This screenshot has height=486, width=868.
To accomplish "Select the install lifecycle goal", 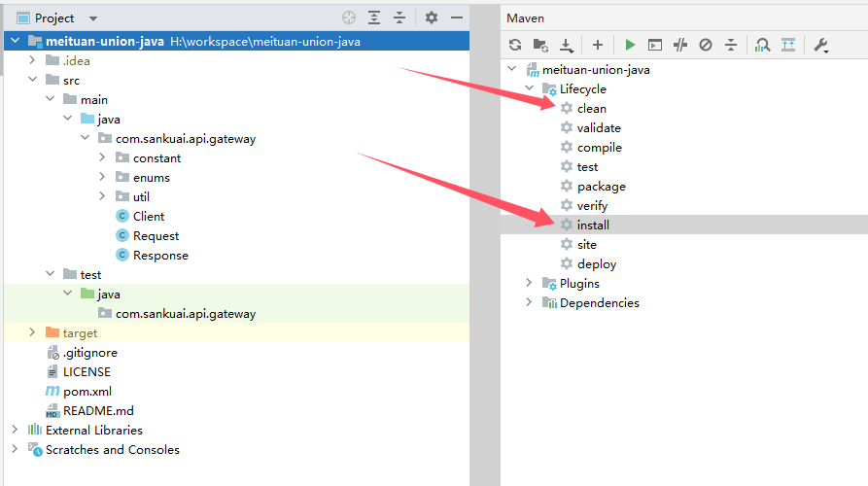I will coord(593,225).
